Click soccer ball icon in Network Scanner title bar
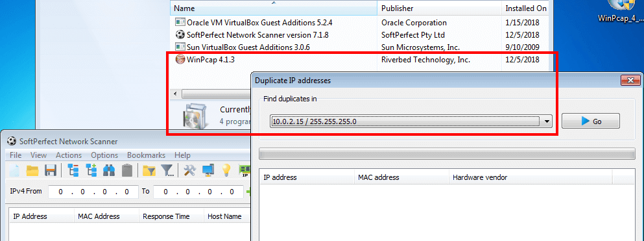The width and height of the screenshot is (644, 241). pos(11,142)
